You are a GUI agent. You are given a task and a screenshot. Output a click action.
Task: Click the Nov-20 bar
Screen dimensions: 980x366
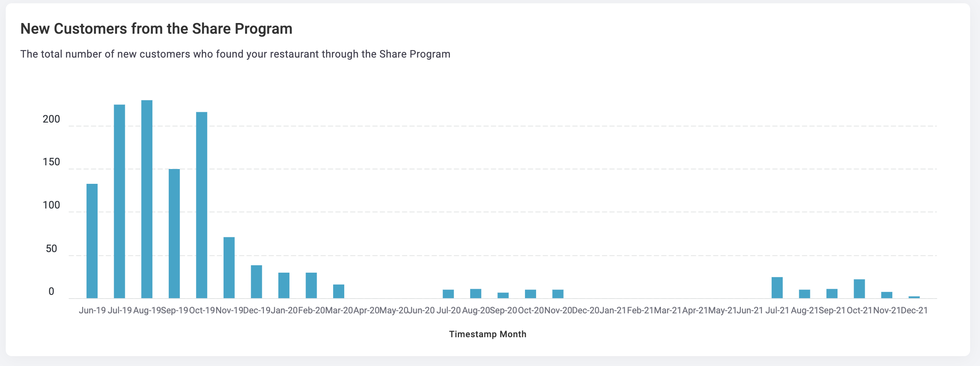(x=558, y=294)
